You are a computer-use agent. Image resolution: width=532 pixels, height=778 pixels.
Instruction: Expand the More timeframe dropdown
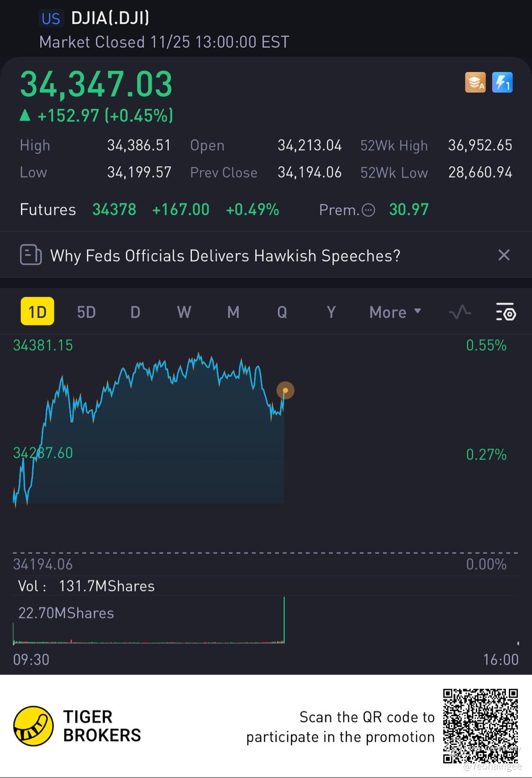[395, 312]
